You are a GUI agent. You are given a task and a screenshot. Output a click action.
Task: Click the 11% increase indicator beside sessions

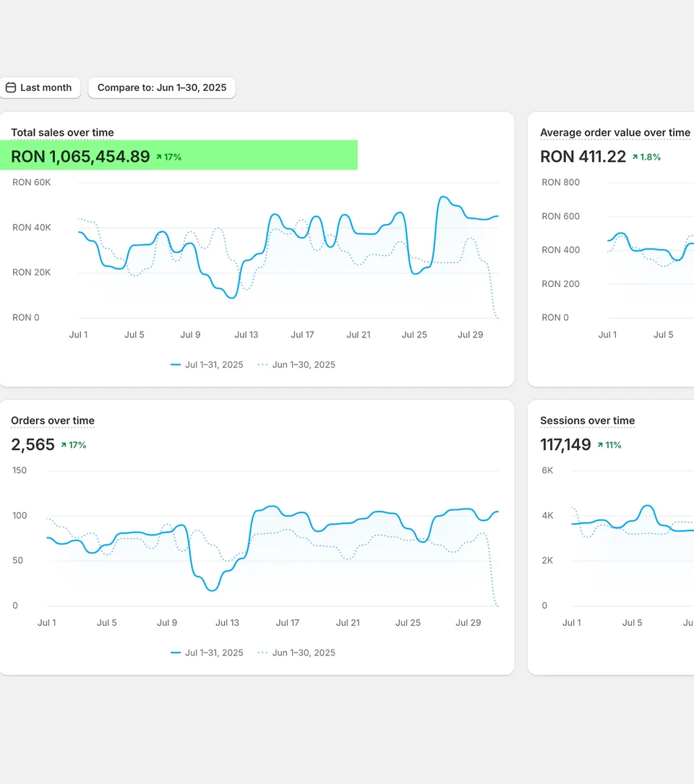609,445
